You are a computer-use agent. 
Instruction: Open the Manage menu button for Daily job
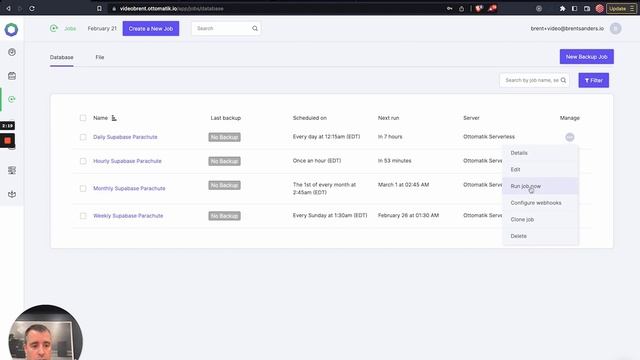coord(570,137)
